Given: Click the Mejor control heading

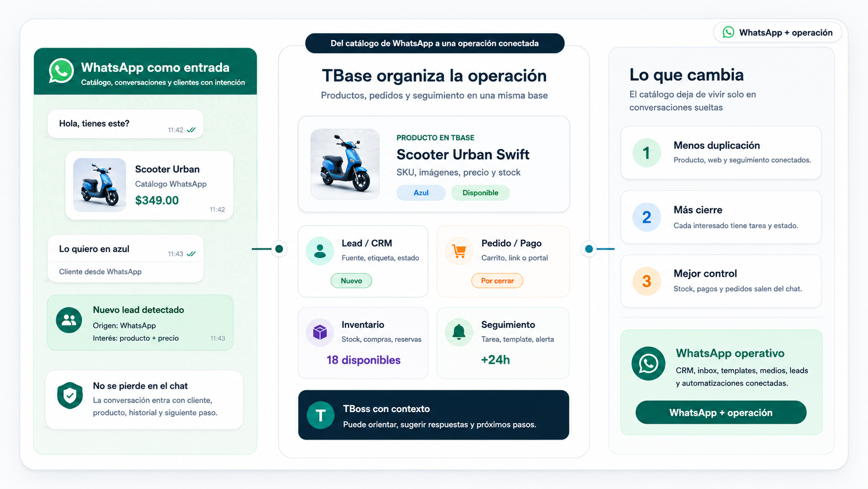Looking at the screenshot, I should pos(706,273).
